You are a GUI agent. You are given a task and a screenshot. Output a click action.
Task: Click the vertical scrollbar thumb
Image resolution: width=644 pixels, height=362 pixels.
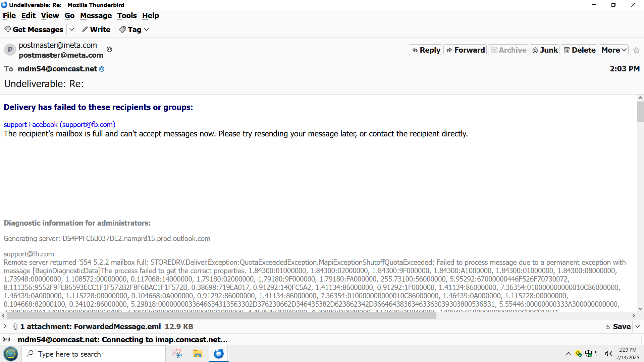640,112
